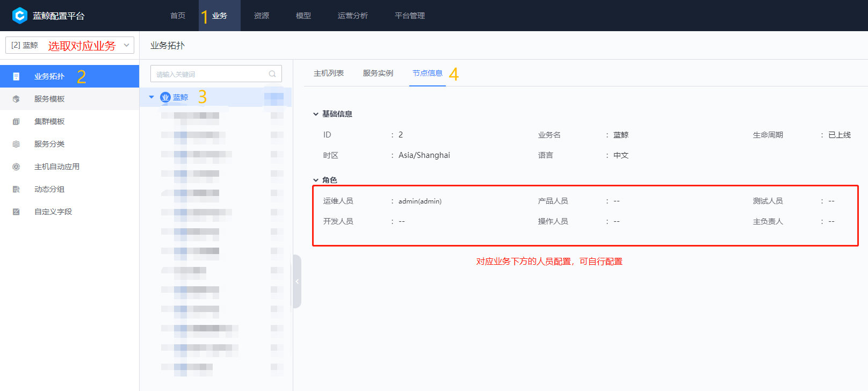
Task: Open the 模型 top navigation item
Action: pos(303,16)
